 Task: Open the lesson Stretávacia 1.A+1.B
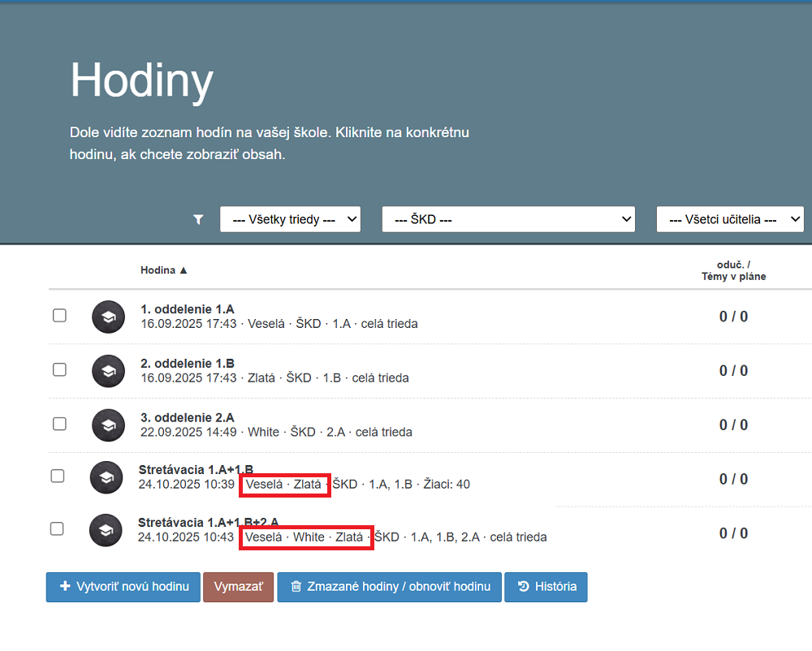(x=196, y=469)
